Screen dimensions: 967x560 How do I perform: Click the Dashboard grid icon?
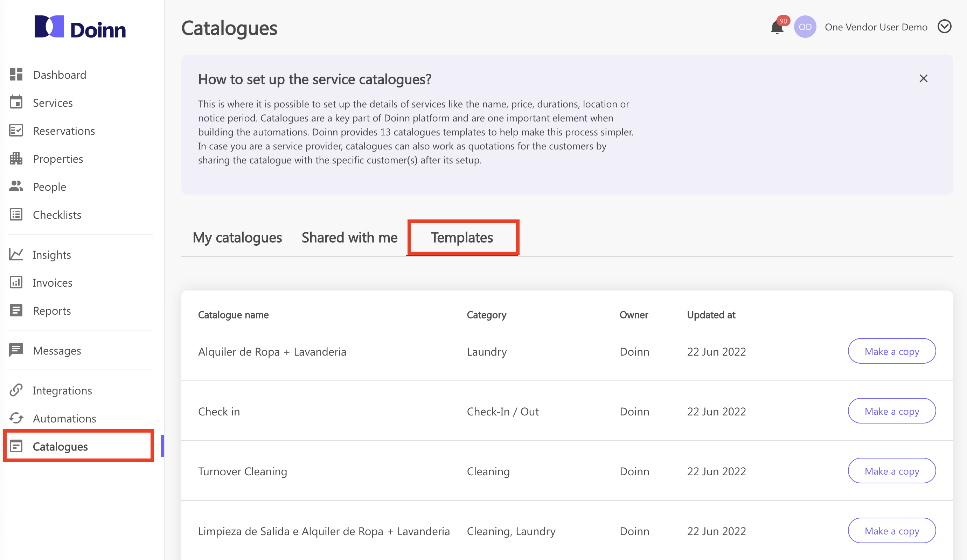coord(16,75)
